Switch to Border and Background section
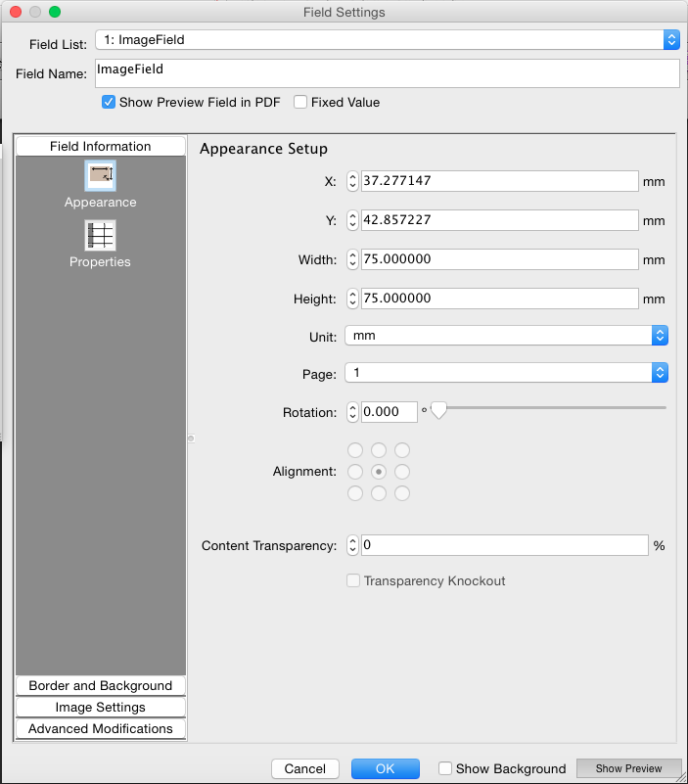Viewport: 688px width, 784px height. point(101,686)
